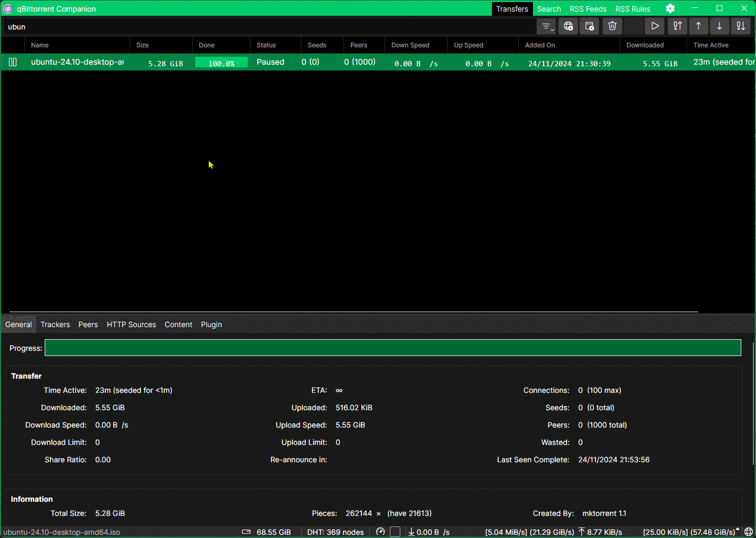Click the '516.02 KiB' uploaded value

[354, 408]
